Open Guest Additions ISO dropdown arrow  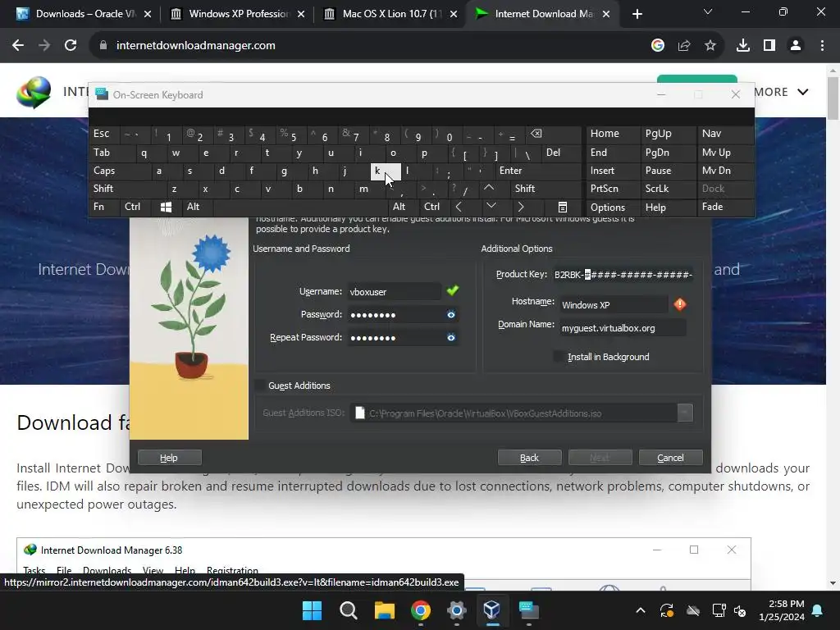[685, 413]
